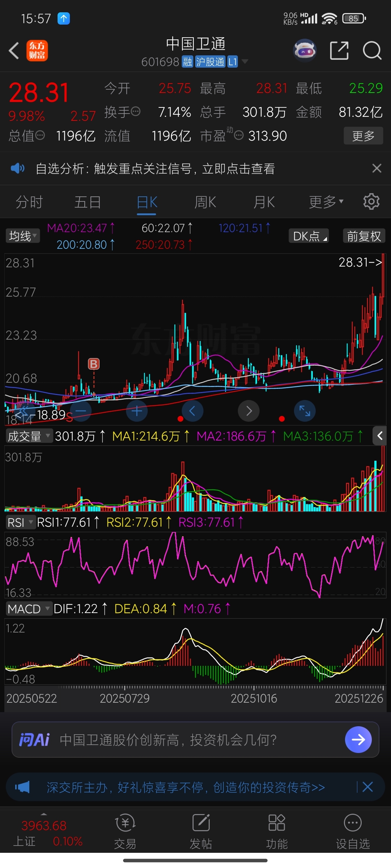Open the MACD indicator dropdown
Screen dimensions: 391x868
point(29,609)
